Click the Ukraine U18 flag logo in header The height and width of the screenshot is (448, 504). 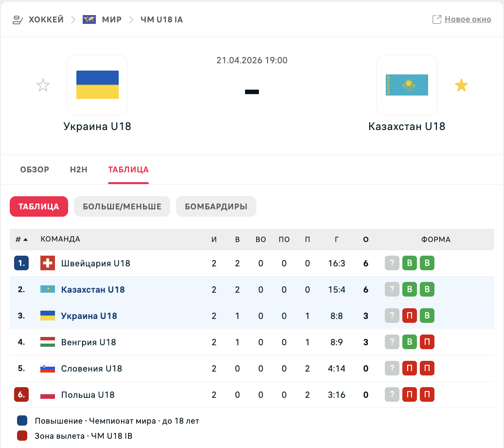[x=97, y=85]
